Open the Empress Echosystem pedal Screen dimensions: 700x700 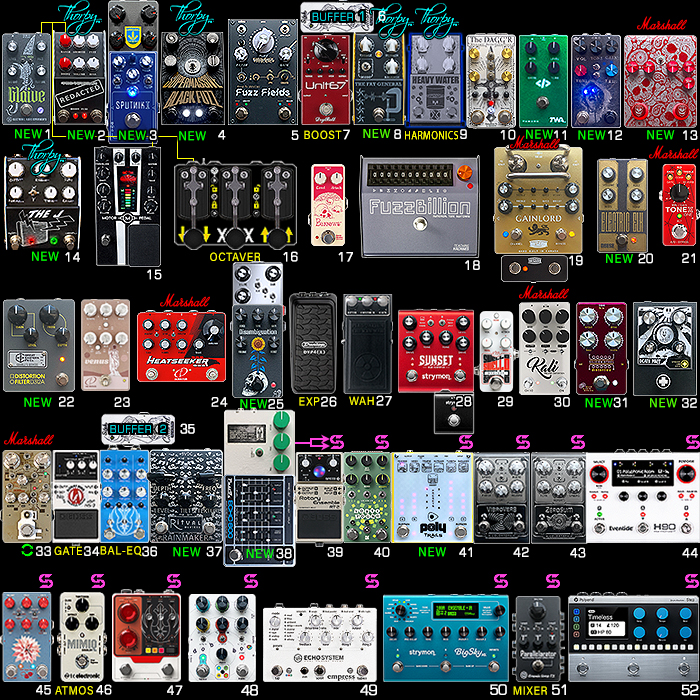(x=320, y=644)
